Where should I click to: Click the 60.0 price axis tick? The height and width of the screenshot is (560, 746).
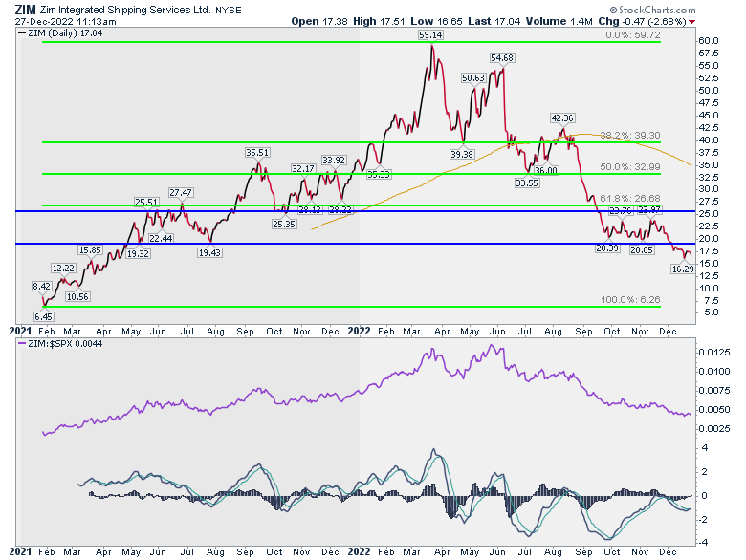tap(708, 41)
